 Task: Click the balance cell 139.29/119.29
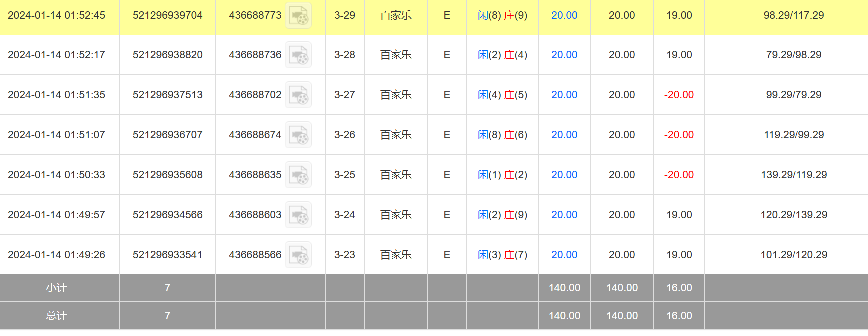click(x=794, y=175)
